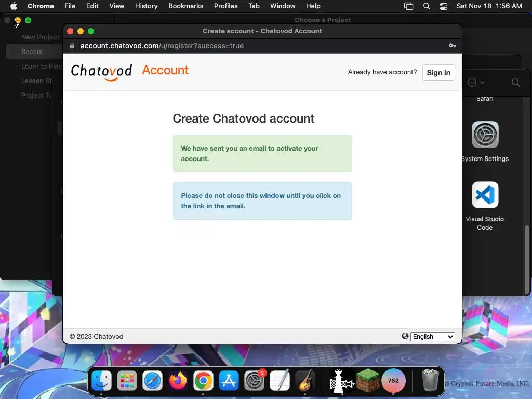The image size is (532, 399).
Task: Open the File menu
Action: click(x=70, y=6)
